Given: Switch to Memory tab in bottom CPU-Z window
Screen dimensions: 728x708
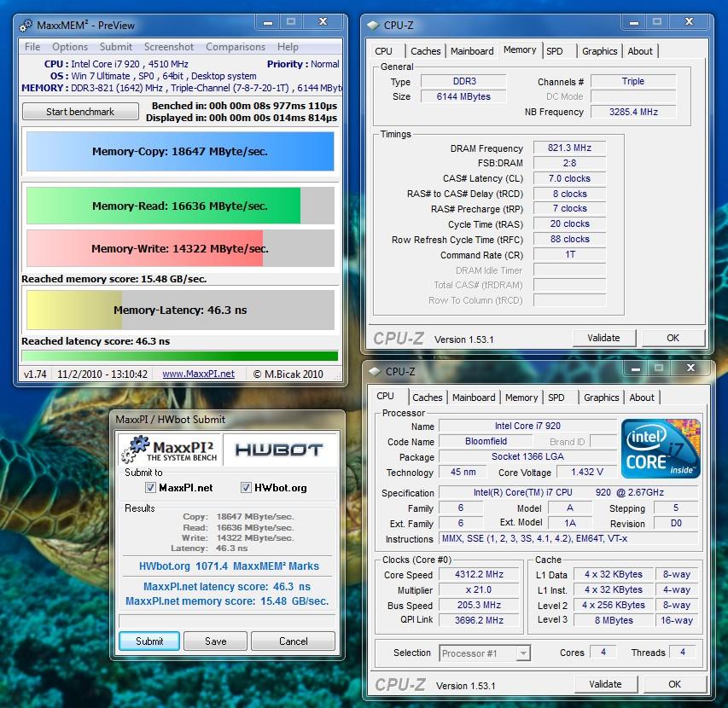Looking at the screenshot, I should pyautogui.click(x=521, y=398).
